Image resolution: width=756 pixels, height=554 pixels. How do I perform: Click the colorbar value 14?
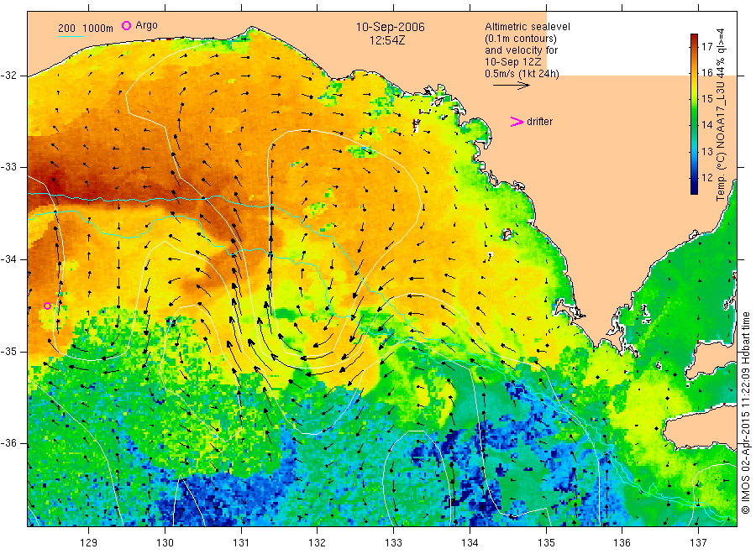(x=706, y=125)
